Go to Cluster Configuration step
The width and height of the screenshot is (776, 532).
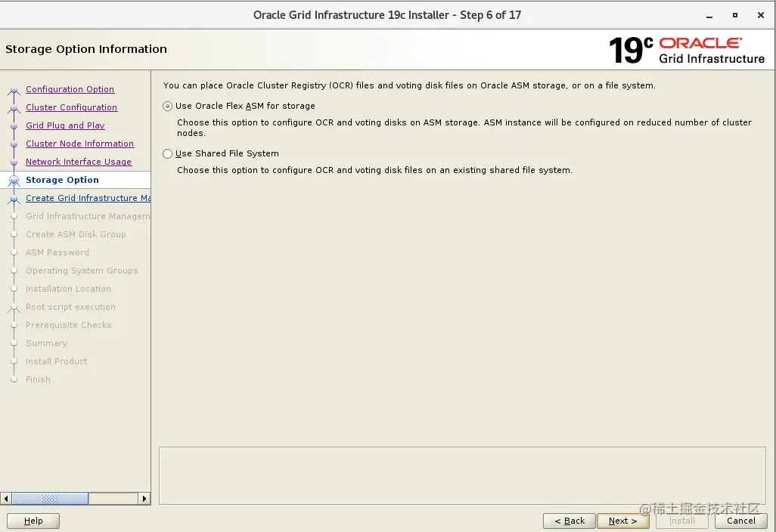tap(71, 107)
